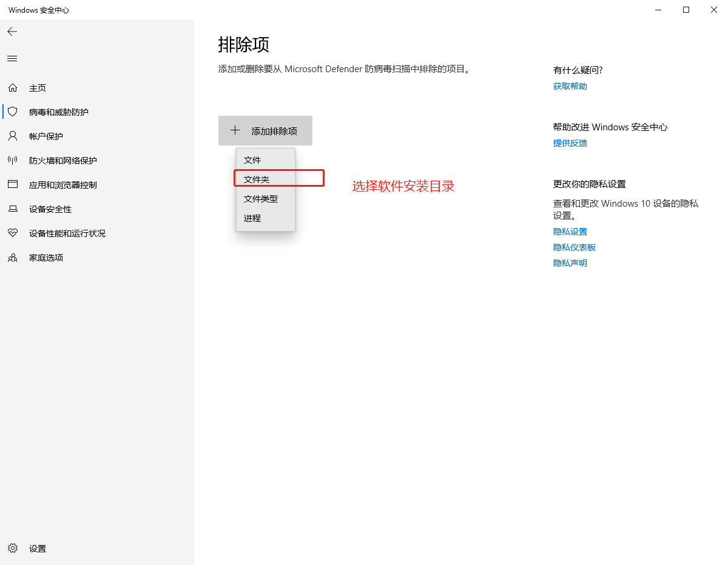728x565 pixels.
Task: Click the home icon beside 主页
Action: [13, 88]
